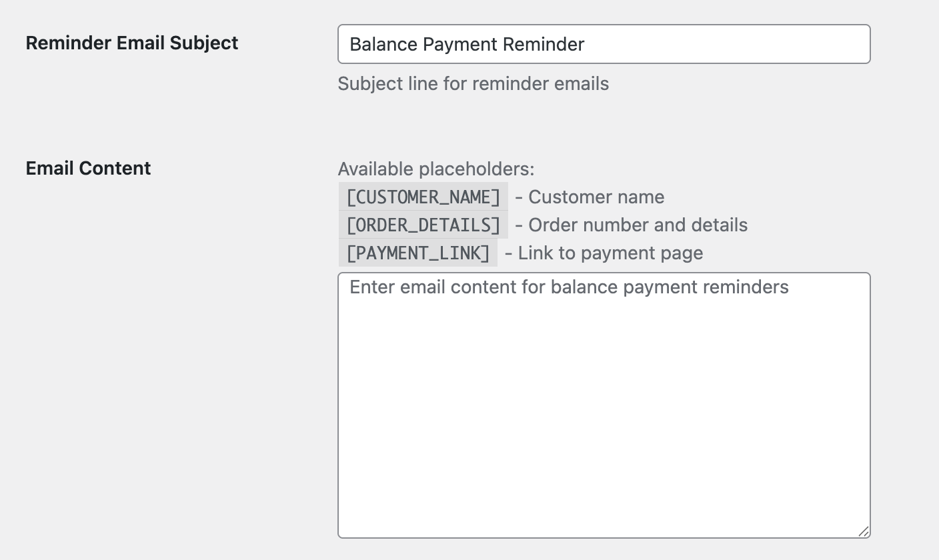Select the [ORDER_DETAILS] placeholder code

pyautogui.click(x=423, y=225)
